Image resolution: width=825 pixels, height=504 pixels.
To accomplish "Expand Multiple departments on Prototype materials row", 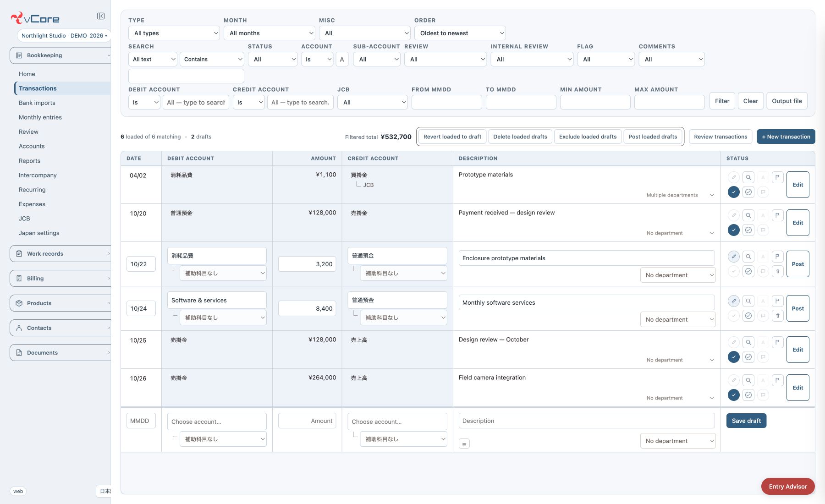I will tap(680, 195).
